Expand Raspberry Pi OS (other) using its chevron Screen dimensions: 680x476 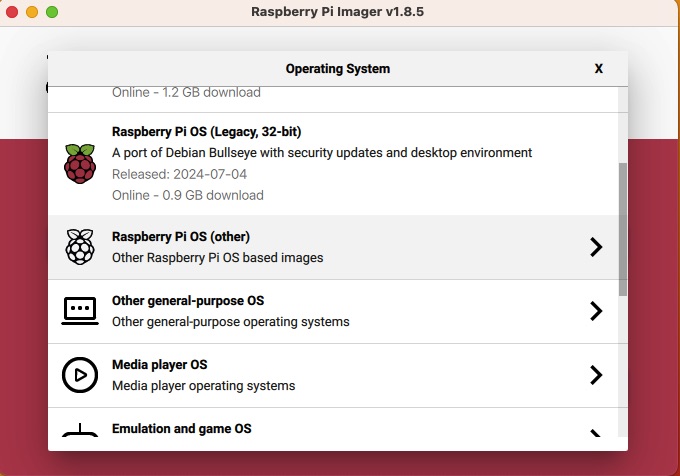tap(596, 247)
